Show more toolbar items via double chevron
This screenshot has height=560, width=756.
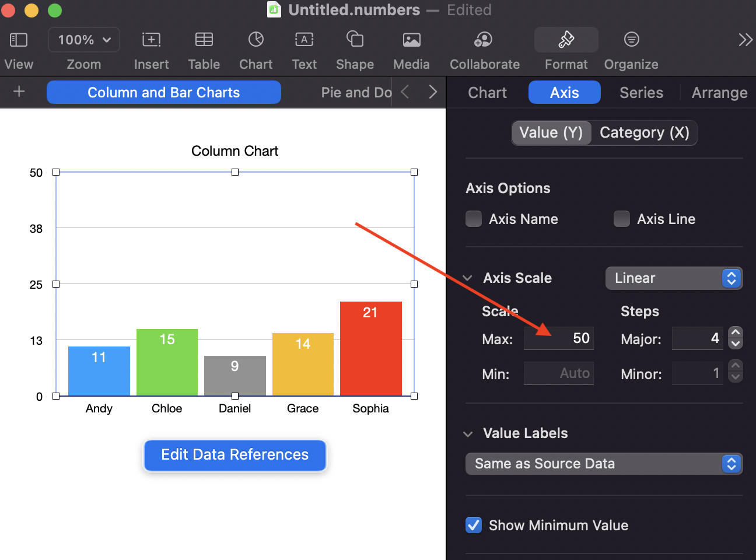coord(745,40)
